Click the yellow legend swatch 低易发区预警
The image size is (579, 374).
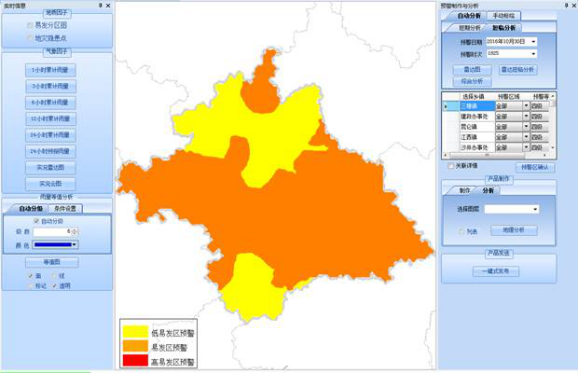(135, 332)
